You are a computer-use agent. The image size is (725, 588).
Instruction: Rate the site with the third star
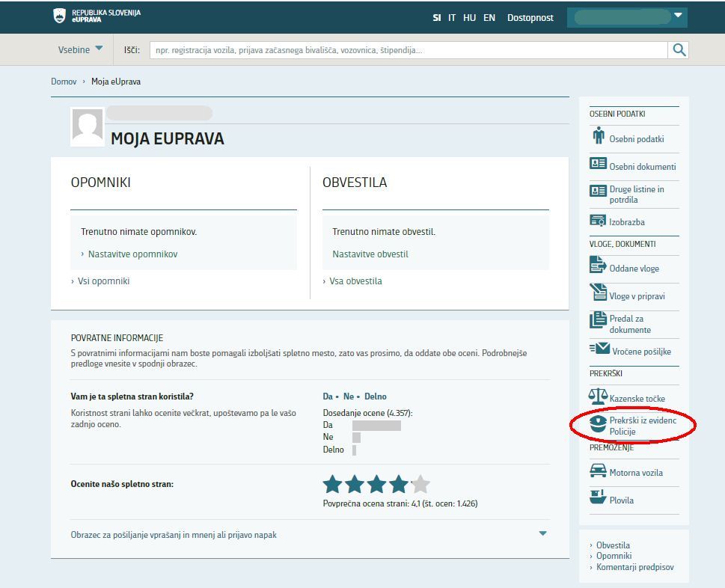pos(376,484)
